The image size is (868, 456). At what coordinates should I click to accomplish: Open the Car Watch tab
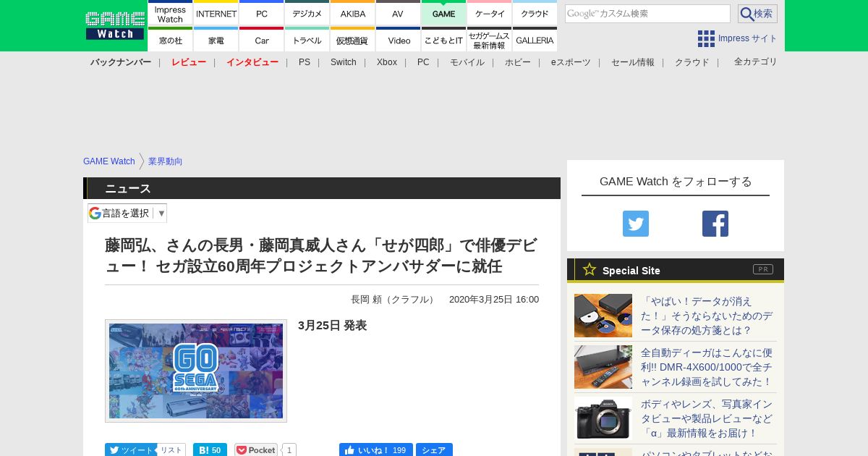coord(261,40)
